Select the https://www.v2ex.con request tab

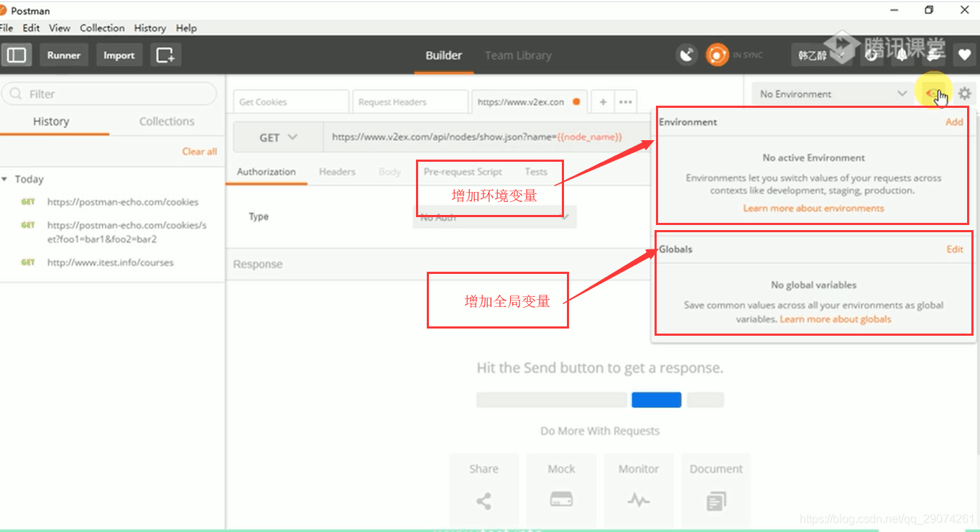529,102
